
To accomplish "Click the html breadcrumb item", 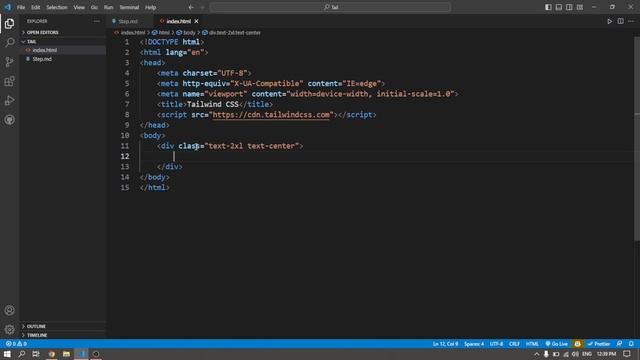I will [x=161, y=33].
